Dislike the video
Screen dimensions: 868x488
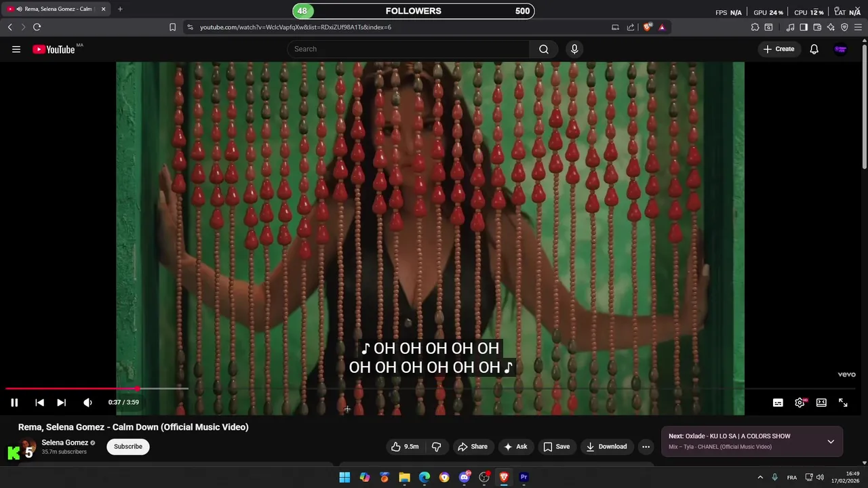(x=436, y=447)
